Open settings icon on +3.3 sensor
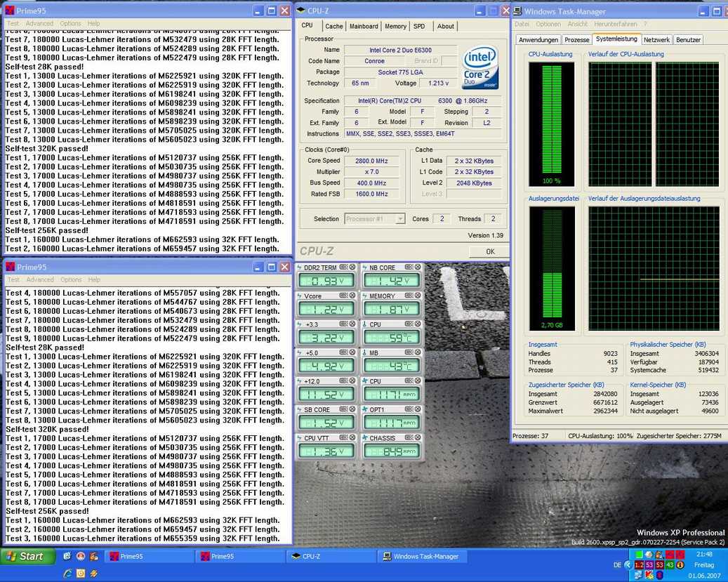Image resolution: width=728 pixels, height=582 pixels. 343,324
